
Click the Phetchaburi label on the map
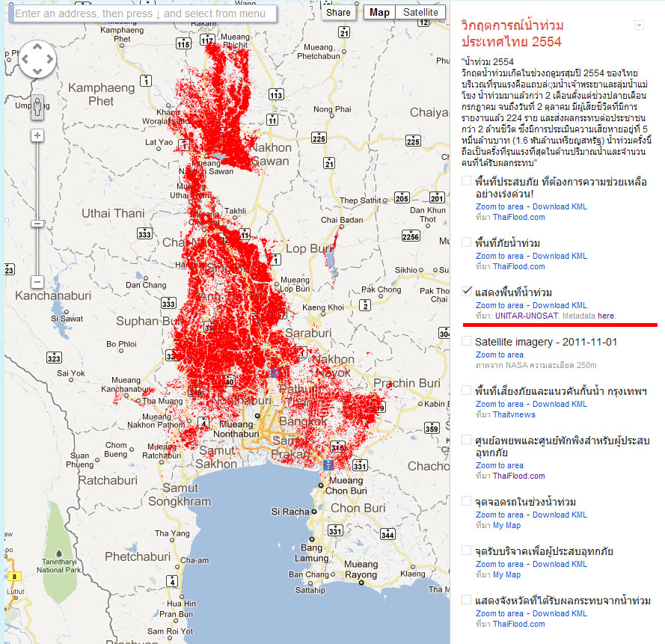pyautogui.click(x=138, y=556)
